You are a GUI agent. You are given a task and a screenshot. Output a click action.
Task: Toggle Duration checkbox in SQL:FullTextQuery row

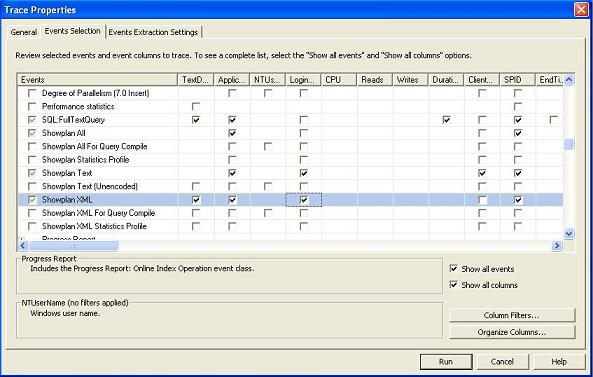coord(446,120)
